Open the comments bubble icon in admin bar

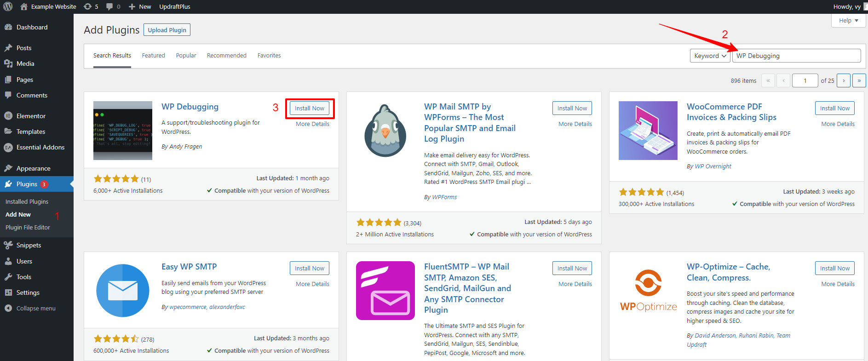click(109, 6)
